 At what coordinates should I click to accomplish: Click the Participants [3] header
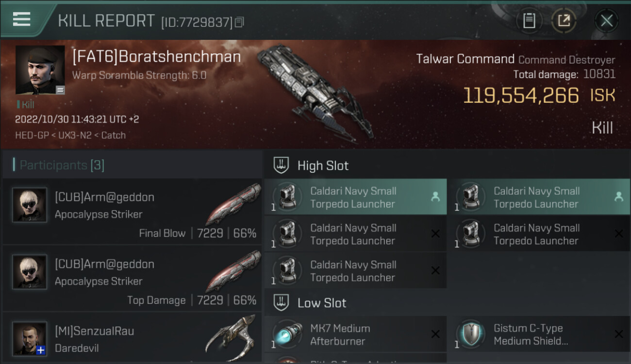(x=62, y=165)
